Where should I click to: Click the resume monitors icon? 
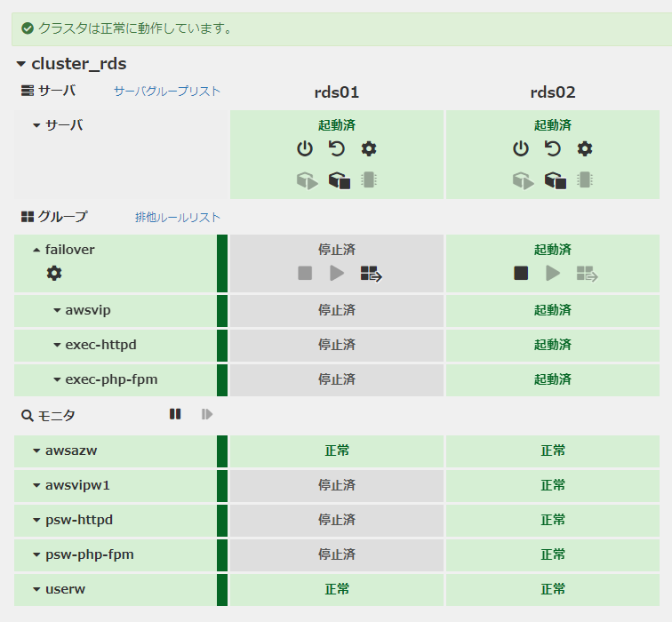coord(207,414)
